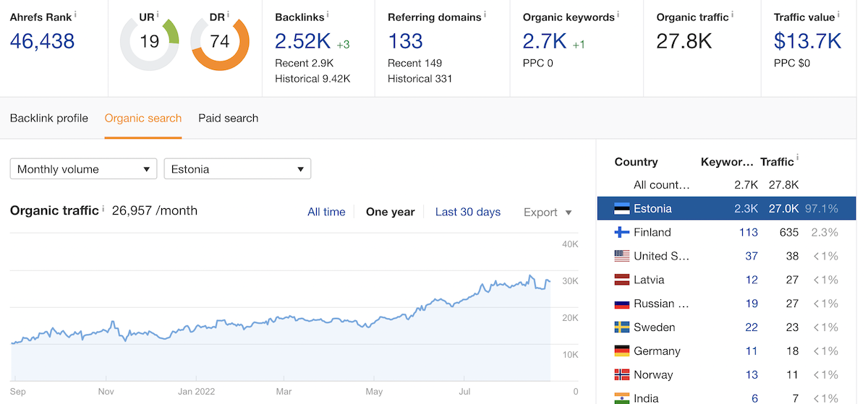Click the Recent 2.9K backlinks text

coord(303,63)
